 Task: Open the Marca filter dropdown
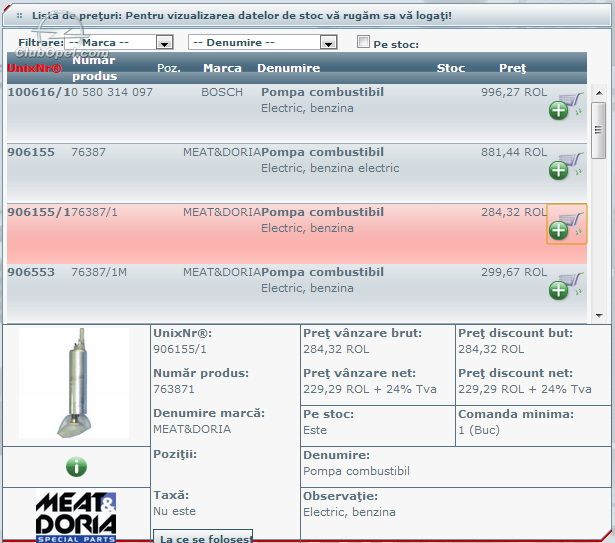(119, 42)
